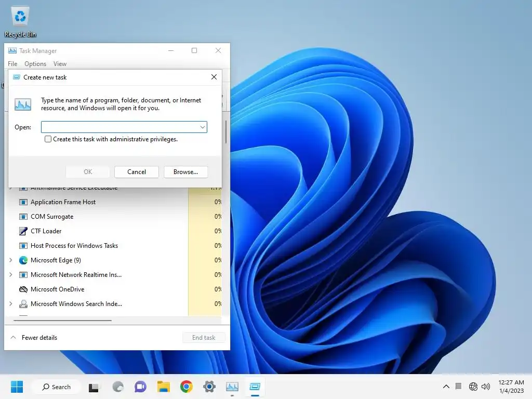Screen dimensions: 532x399
Task: Open the Options menu in Task Manager
Action: pyautogui.click(x=35, y=64)
